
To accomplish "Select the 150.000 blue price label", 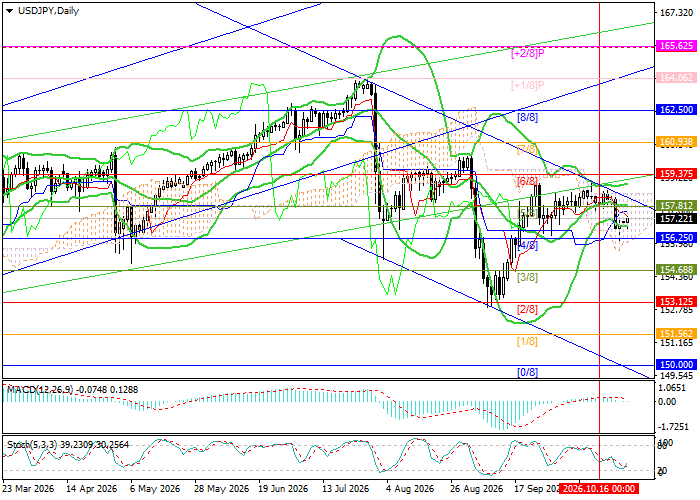I will (x=677, y=365).
